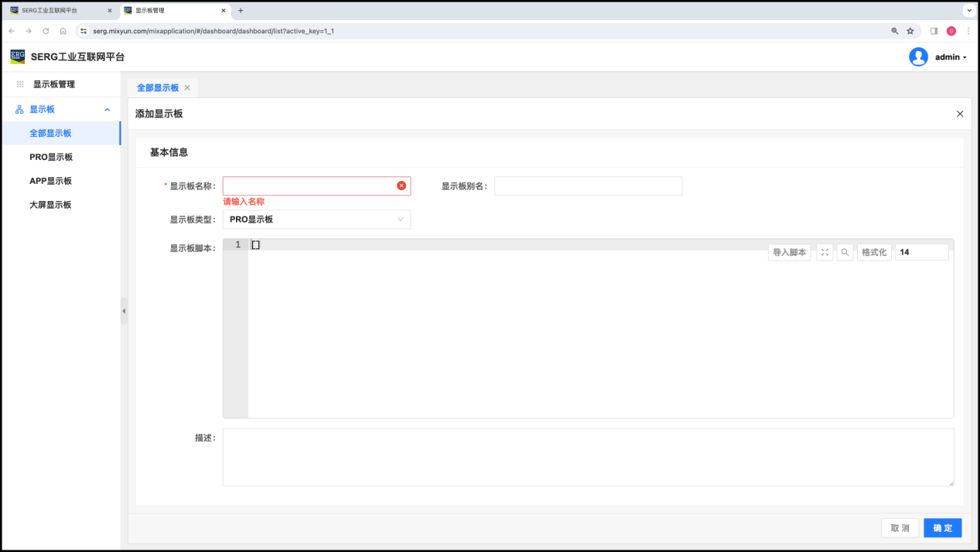Click the browser reload icon
980x552 pixels.
46,31
